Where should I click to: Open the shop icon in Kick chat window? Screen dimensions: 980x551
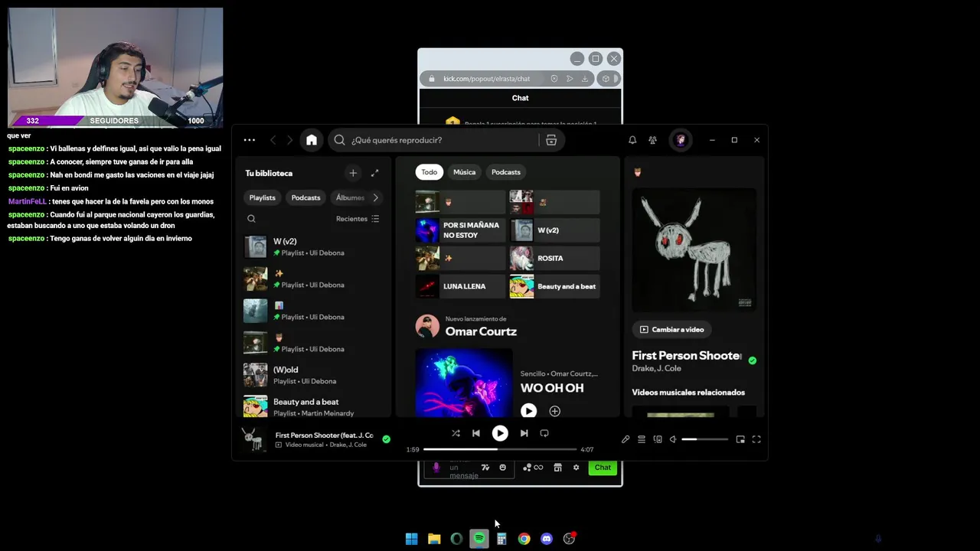coord(557,468)
